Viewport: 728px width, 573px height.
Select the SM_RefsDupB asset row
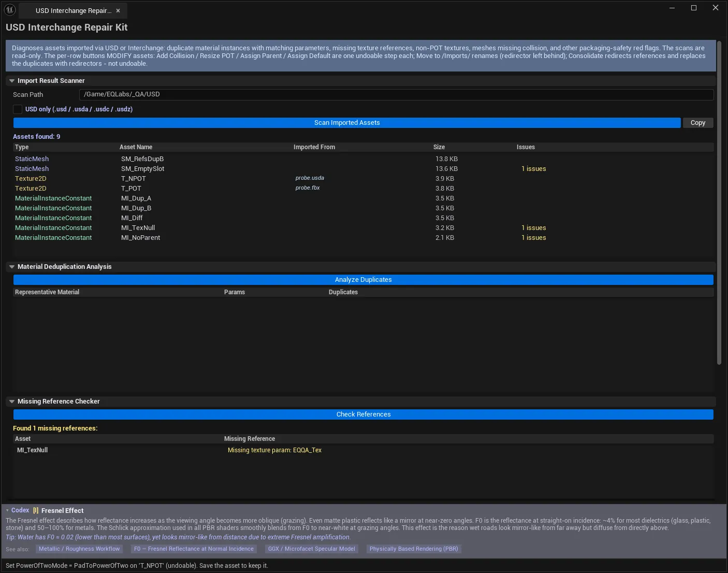point(363,159)
